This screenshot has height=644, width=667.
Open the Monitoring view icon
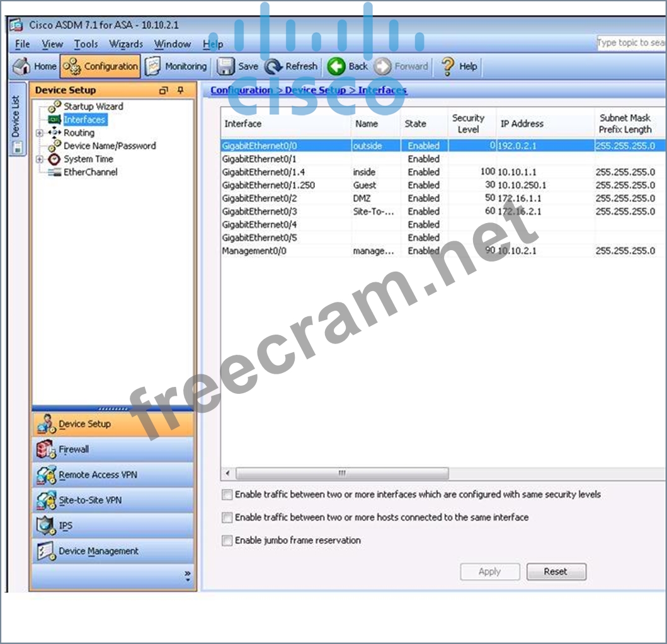point(152,66)
